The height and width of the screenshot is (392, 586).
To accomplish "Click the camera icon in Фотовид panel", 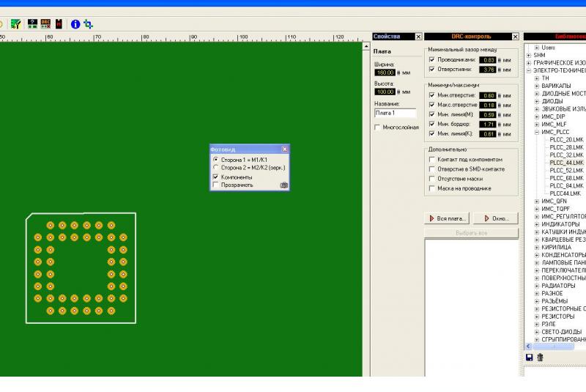I will point(284,185).
